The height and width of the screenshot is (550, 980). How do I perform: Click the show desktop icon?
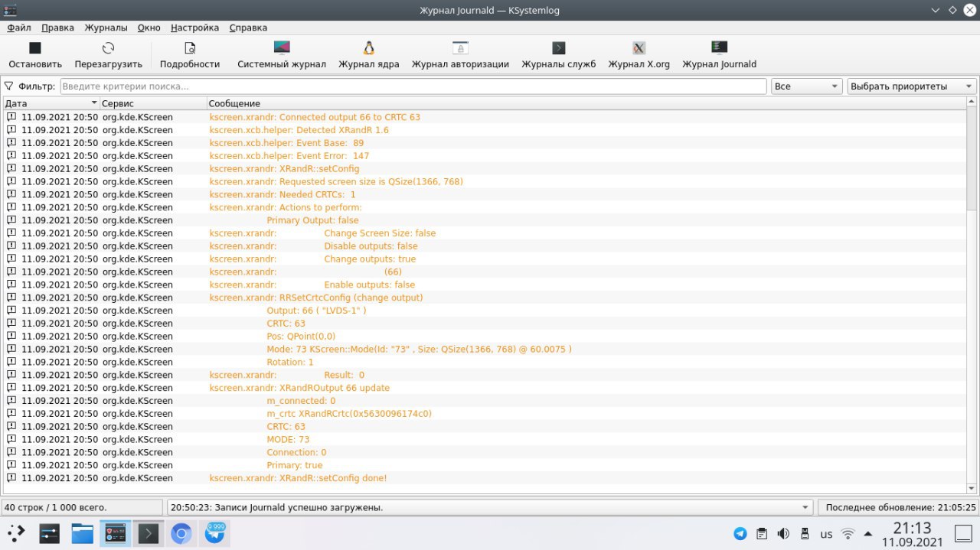(962, 533)
